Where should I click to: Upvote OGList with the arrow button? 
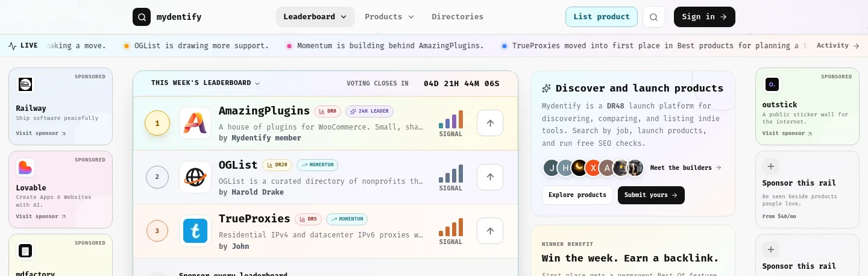490,177
